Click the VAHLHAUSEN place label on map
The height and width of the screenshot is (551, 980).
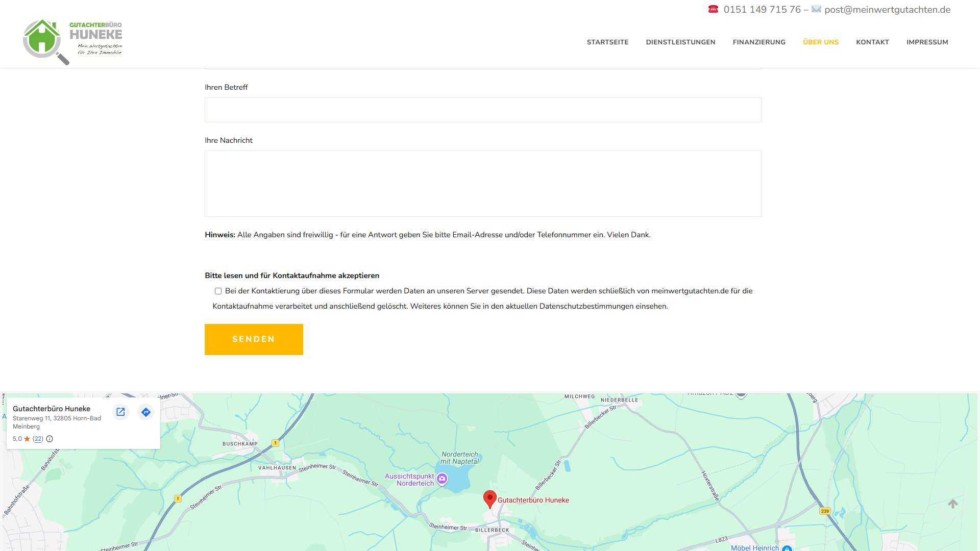[277, 468]
